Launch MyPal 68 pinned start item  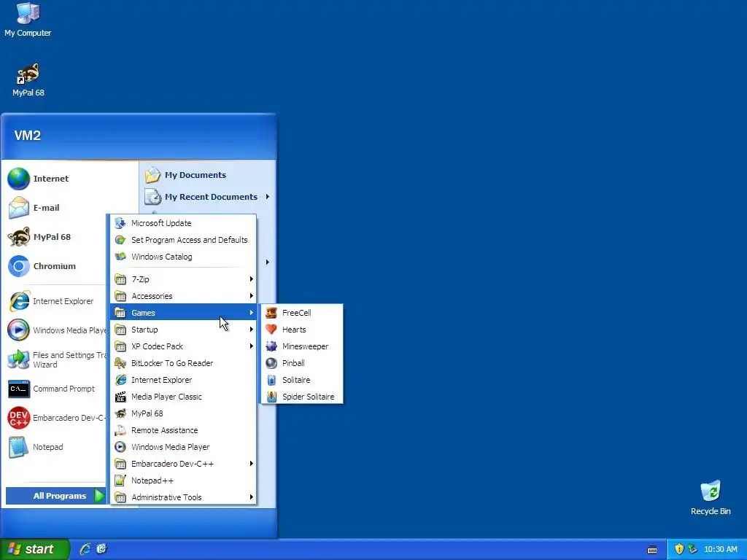(x=55, y=237)
